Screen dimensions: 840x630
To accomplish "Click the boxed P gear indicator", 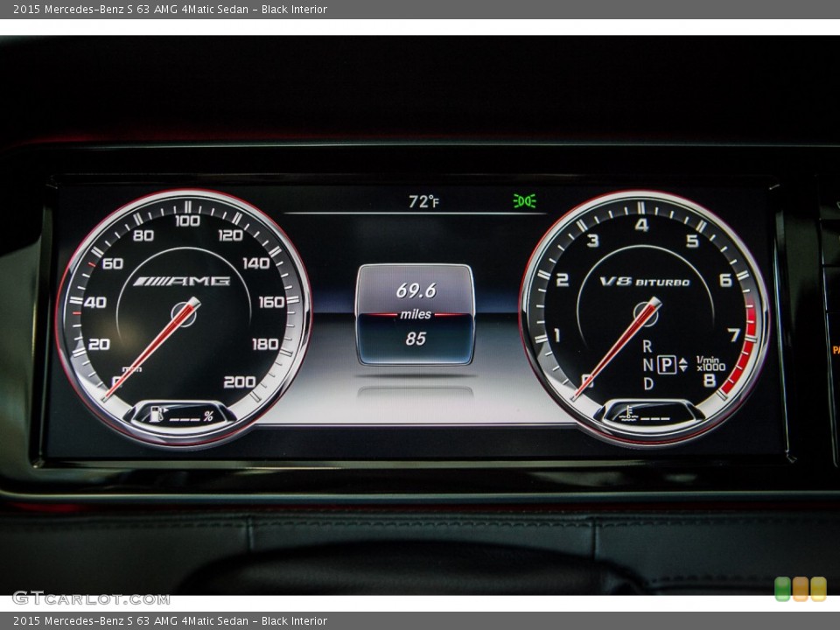I will [x=667, y=365].
